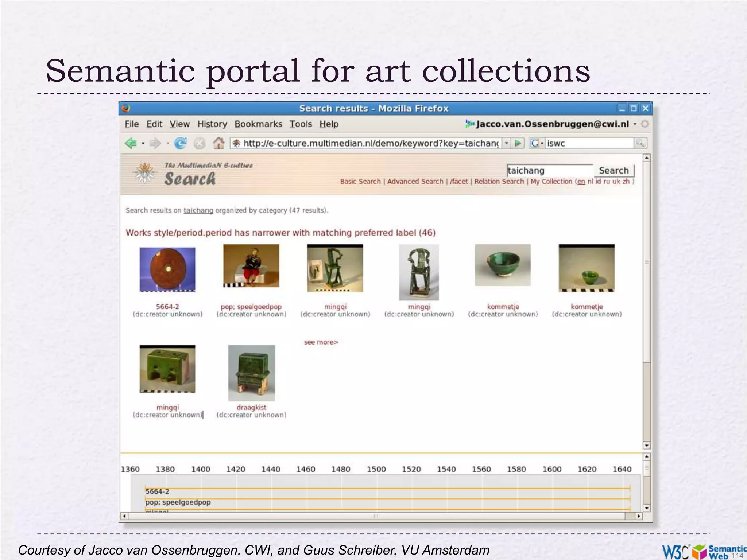This screenshot has width=747, height=560.
Task: Click the Forward arrow button
Action: coord(155,143)
